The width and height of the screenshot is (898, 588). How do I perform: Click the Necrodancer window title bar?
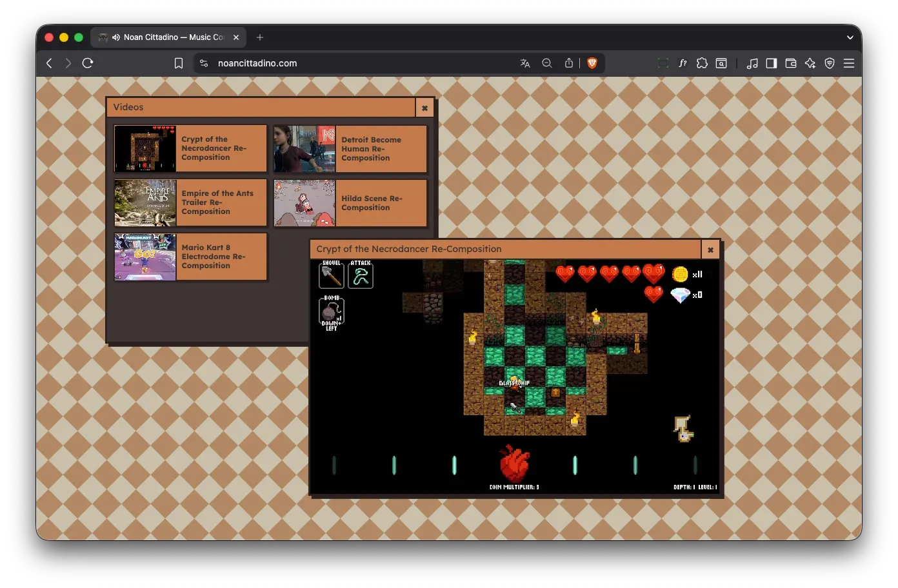(506, 250)
